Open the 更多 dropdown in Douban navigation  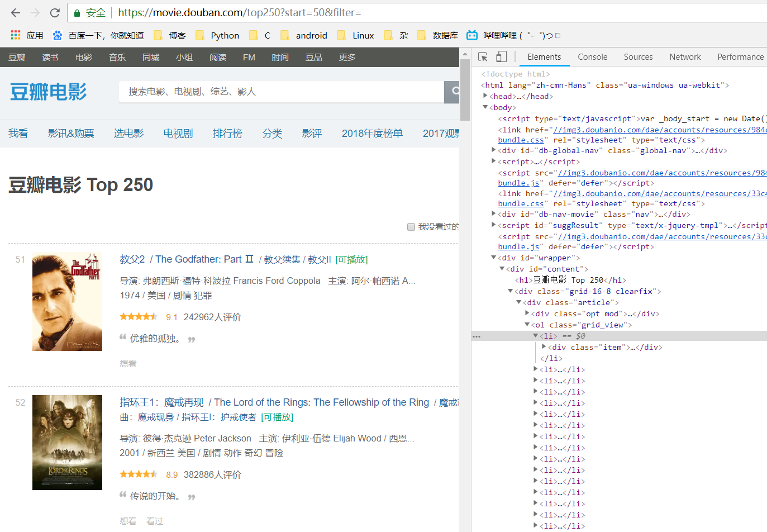click(346, 56)
